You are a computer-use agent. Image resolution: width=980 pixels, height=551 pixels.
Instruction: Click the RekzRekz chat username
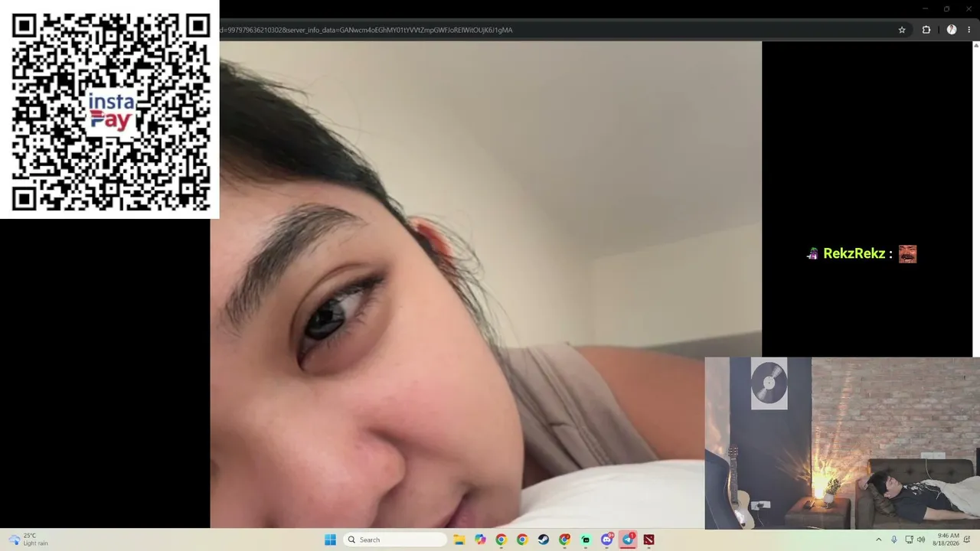point(854,254)
